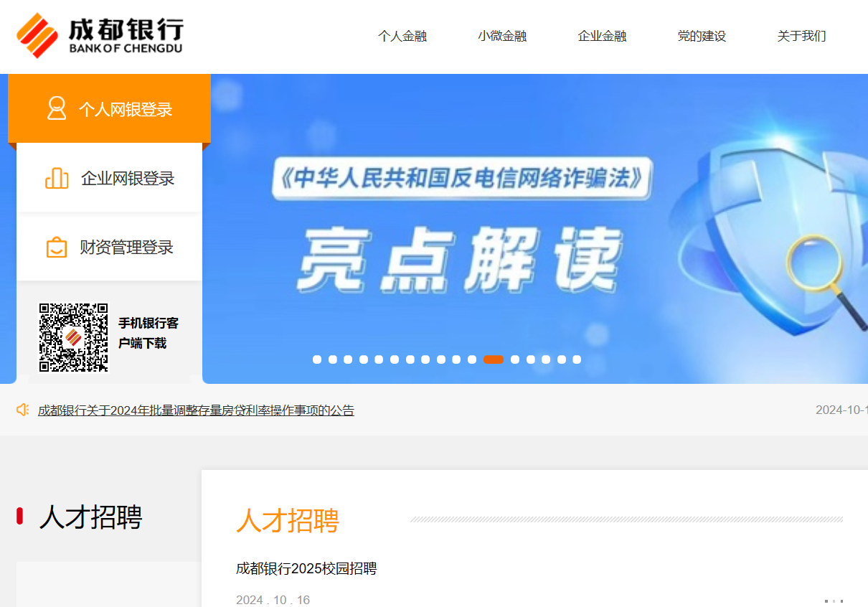Open the 企业金融 menu

(x=602, y=36)
